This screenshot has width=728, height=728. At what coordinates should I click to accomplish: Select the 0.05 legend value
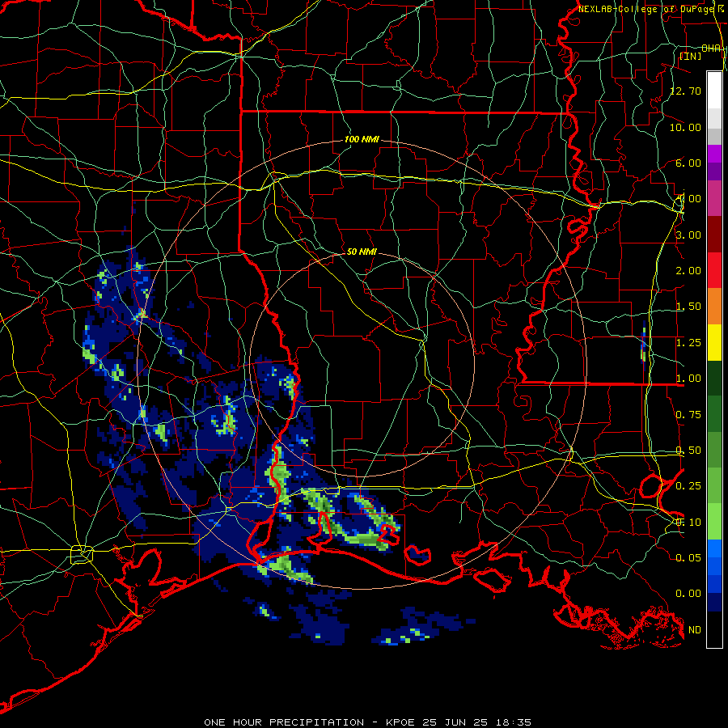688,557
